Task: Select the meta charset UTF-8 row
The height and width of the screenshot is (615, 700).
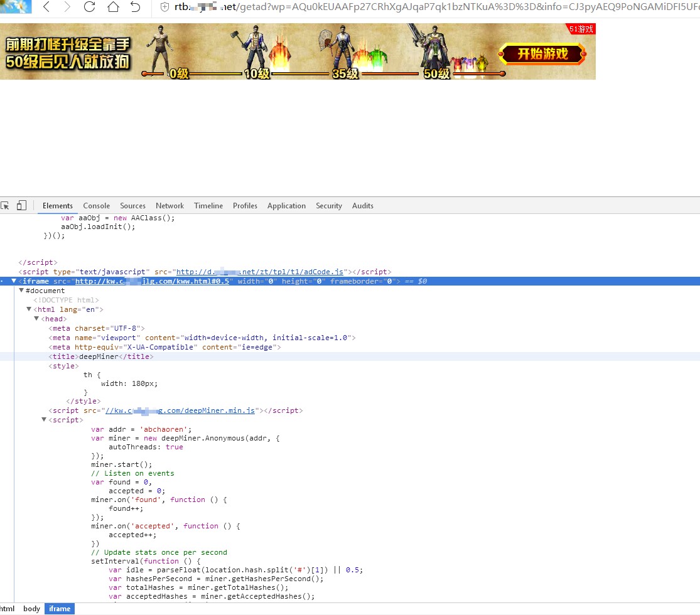Action: pos(97,328)
